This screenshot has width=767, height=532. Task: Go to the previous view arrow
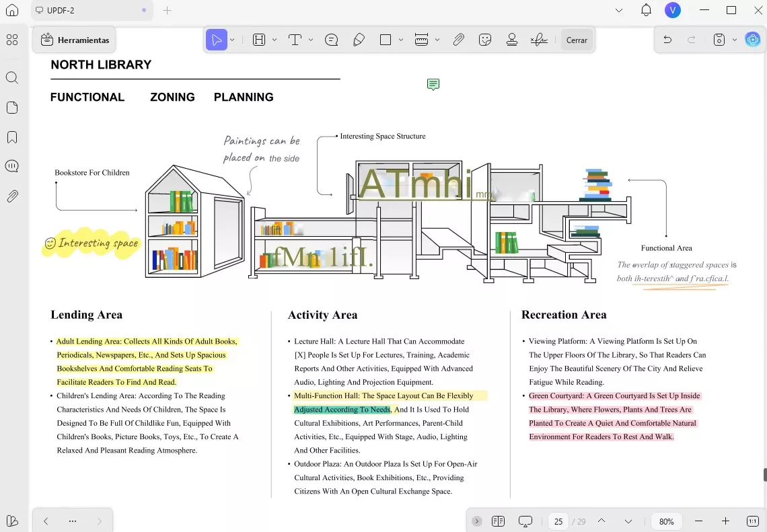tap(46, 521)
